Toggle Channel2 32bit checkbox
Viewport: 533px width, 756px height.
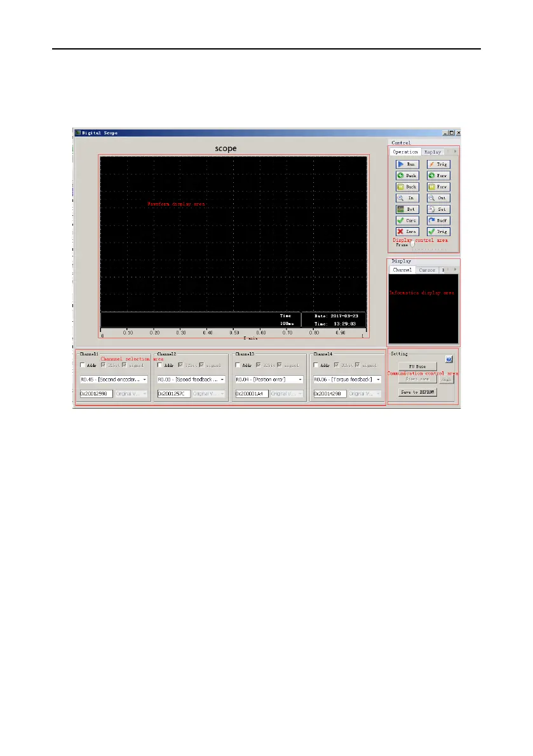click(x=180, y=365)
